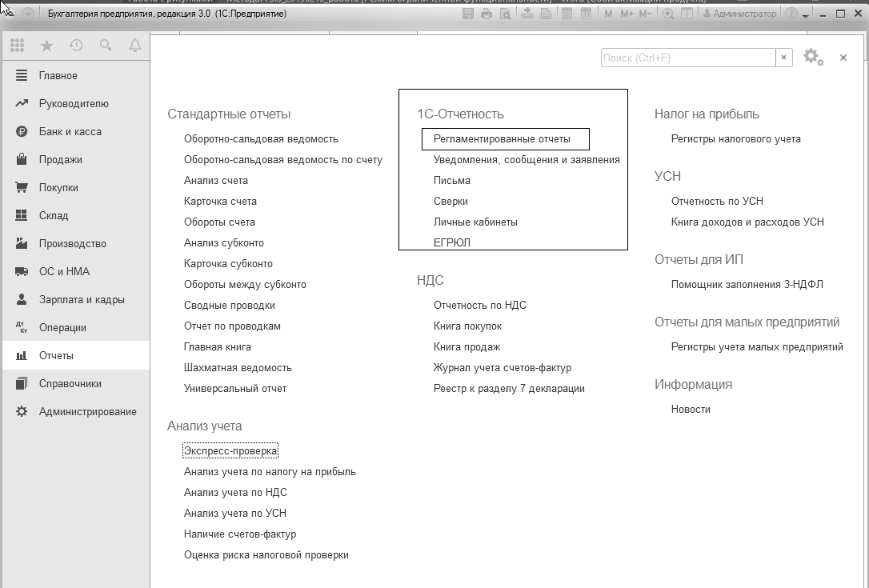Open the Производство section
The image size is (869, 588).
[75, 243]
